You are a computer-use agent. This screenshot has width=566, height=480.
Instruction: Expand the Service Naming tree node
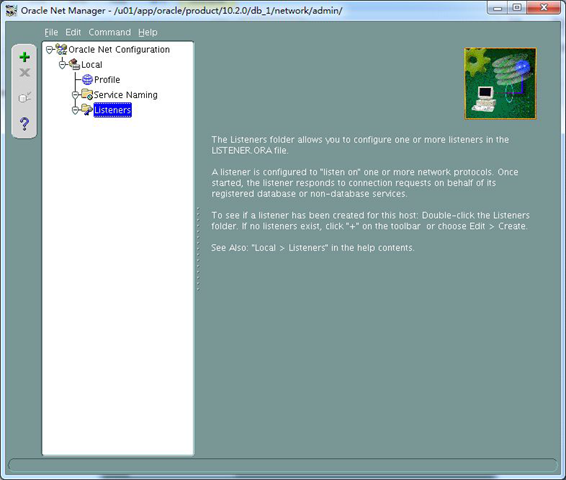[x=75, y=95]
